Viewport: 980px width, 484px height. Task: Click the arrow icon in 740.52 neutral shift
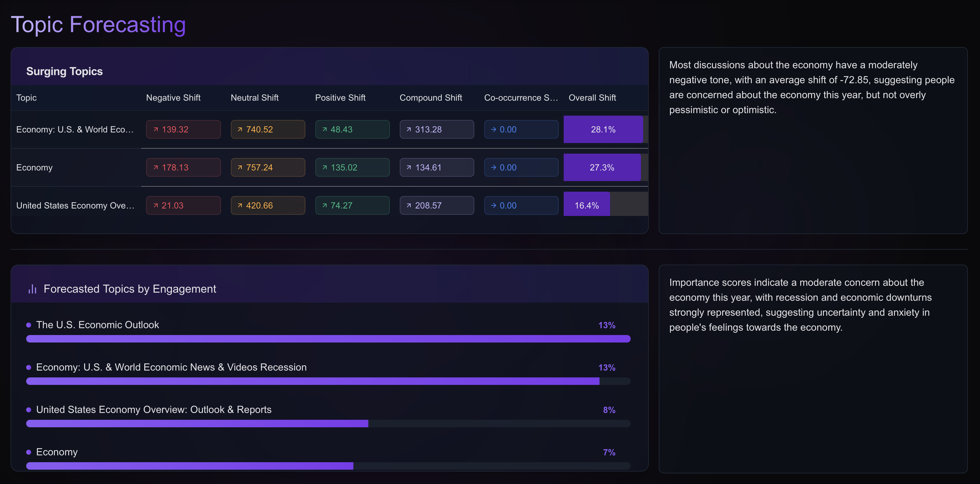coord(240,129)
